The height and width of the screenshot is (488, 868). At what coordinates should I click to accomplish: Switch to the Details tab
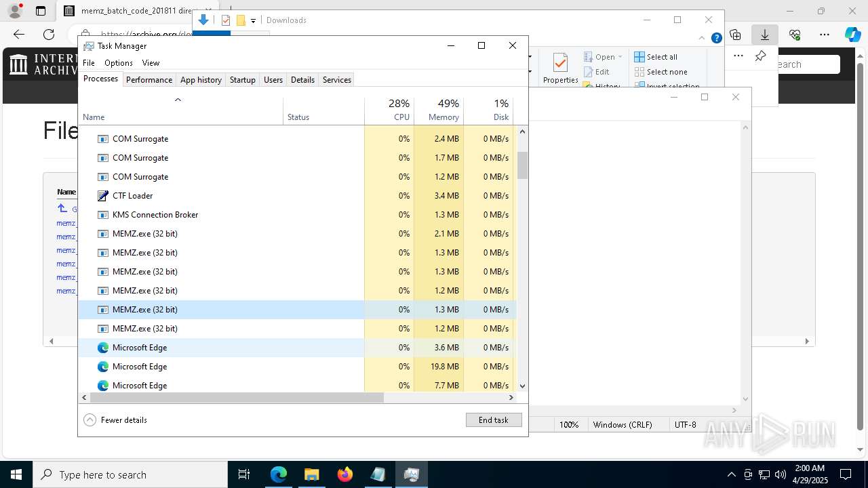coord(302,79)
